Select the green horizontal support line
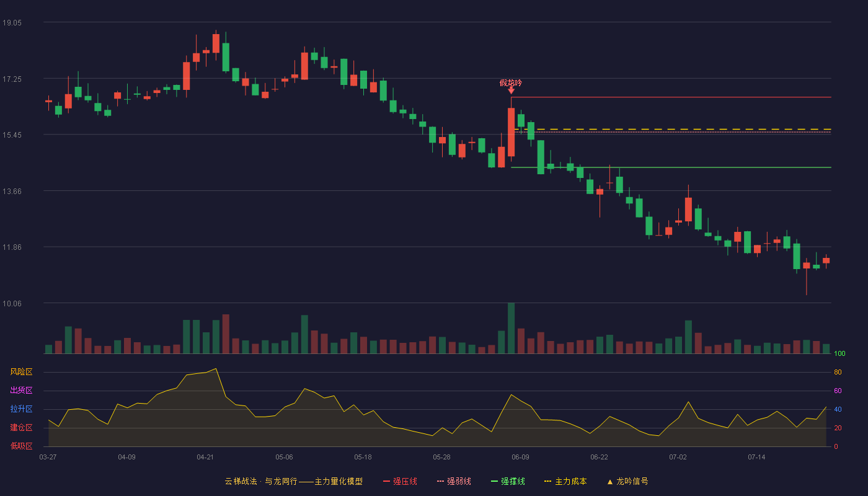This screenshot has width=868, height=496. (x=671, y=167)
